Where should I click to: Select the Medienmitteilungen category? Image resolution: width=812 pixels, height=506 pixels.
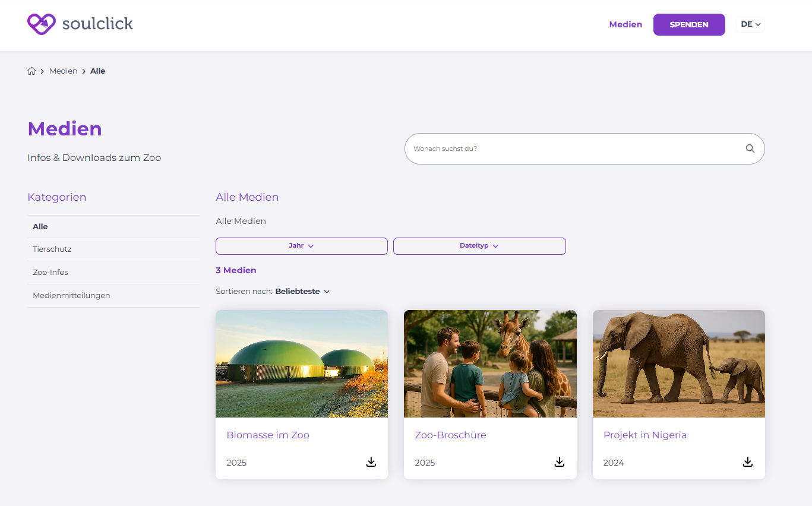(x=113, y=296)
